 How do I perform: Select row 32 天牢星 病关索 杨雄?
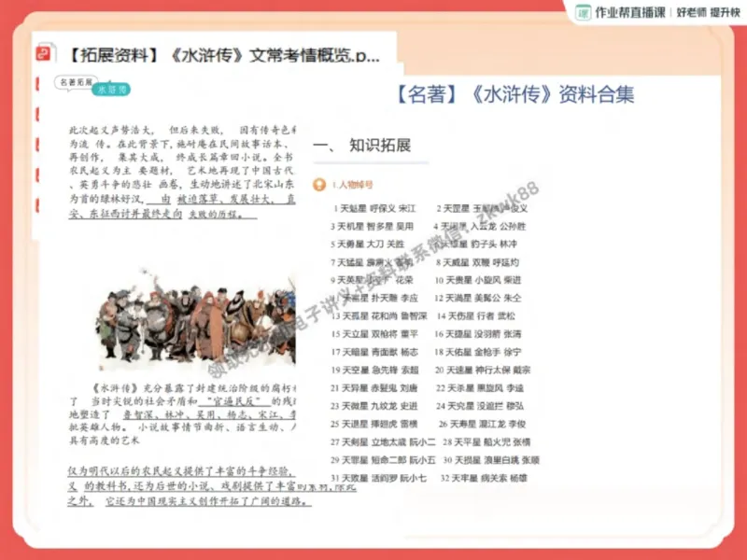point(484,478)
